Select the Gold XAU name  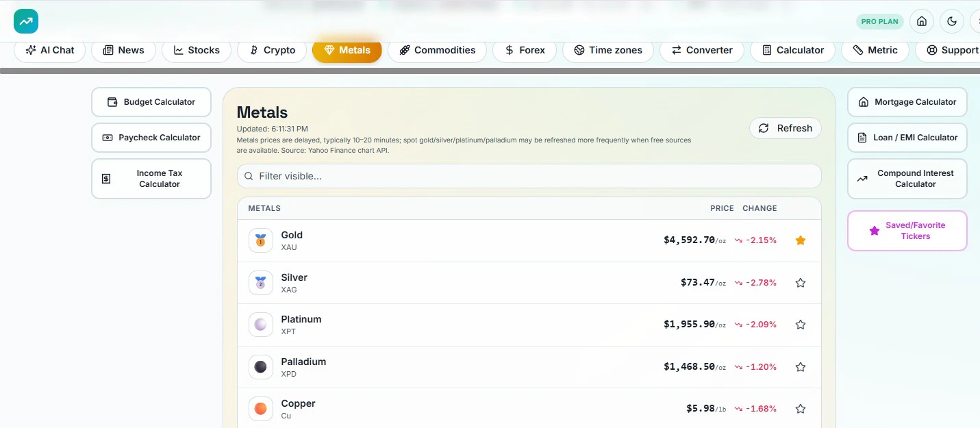292,240
